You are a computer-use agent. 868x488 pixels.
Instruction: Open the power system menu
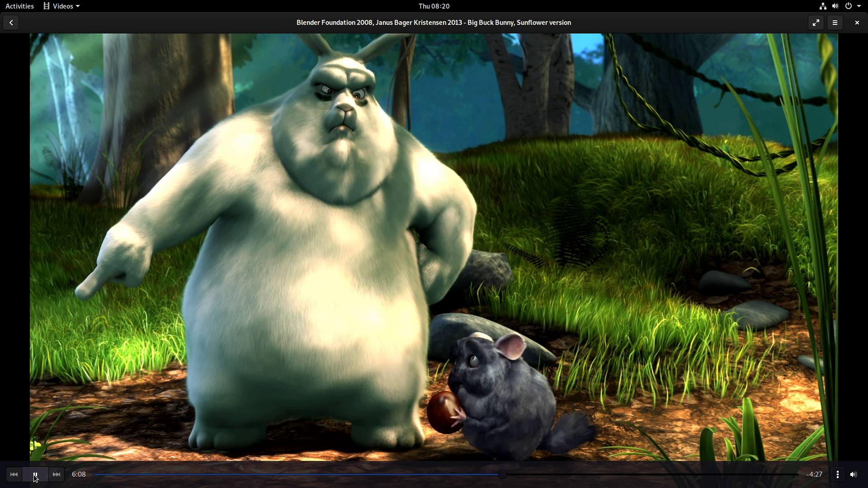(853, 6)
